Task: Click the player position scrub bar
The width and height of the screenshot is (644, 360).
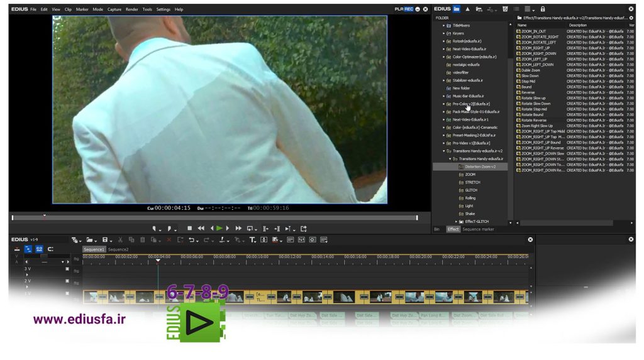Action: [215, 218]
